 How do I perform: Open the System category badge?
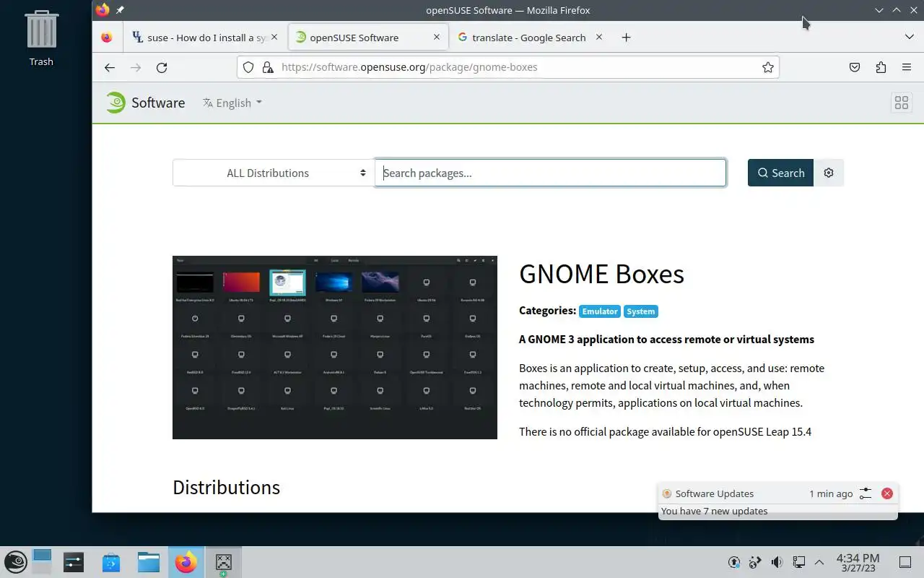click(x=640, y=311)
